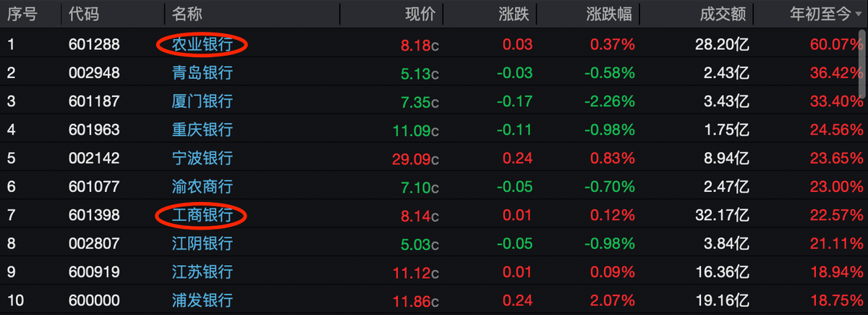Open stock 浦发银行
The image size is (868, 315).
[x=202, y=300]
